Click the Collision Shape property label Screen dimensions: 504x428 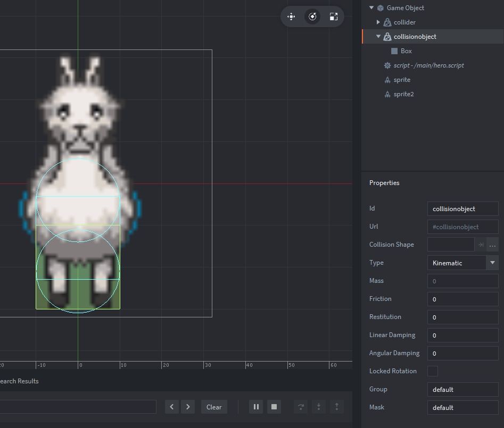(x=392, y=245)
